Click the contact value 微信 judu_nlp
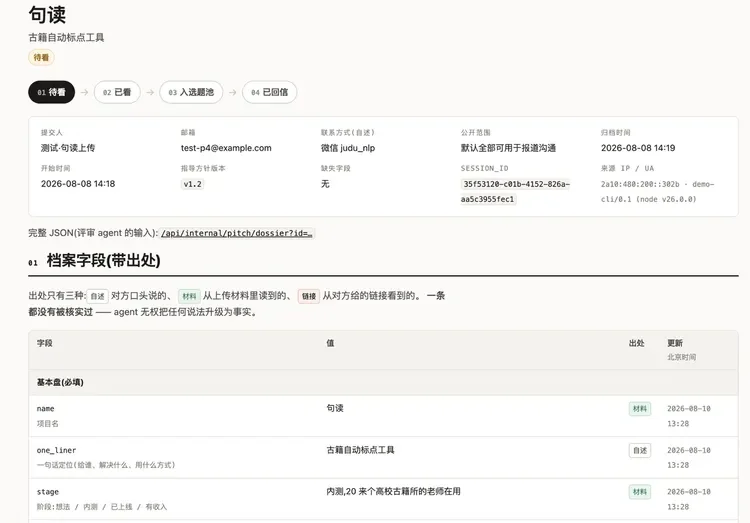The image size is (750, 523). pyautogui.click(x=348, y=148)
